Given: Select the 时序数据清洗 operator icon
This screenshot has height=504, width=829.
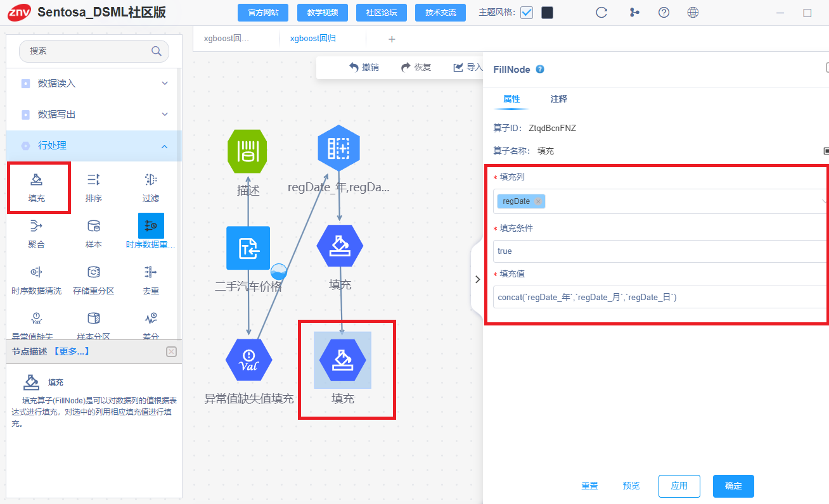Looking at the screenshot, I should click(x=37, y=272).
